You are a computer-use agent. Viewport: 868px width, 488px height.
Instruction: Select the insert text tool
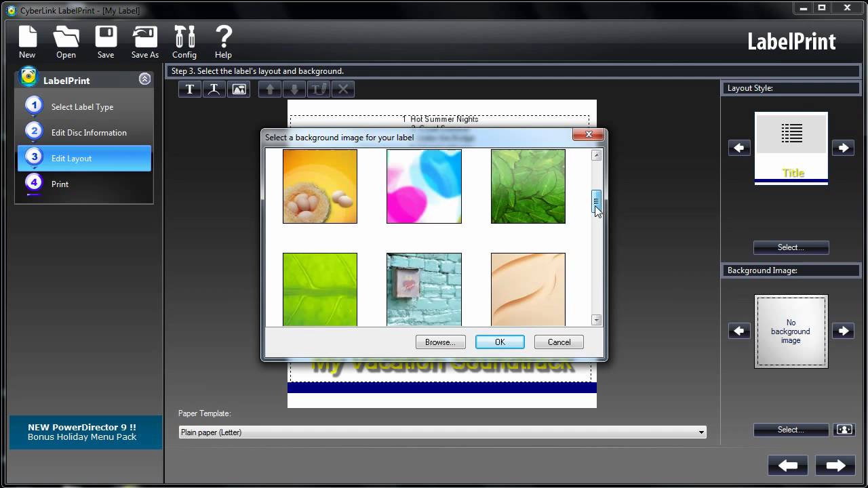(190, 89)
